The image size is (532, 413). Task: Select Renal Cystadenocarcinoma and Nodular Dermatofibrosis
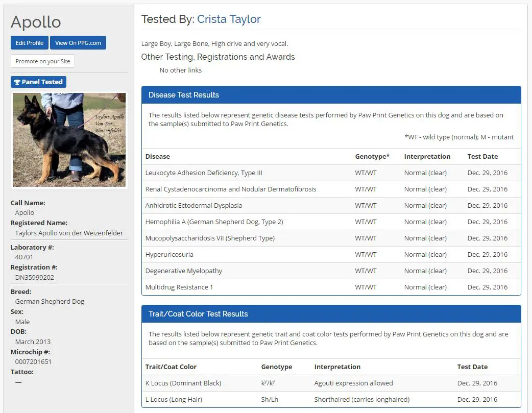tap(231, 189)
